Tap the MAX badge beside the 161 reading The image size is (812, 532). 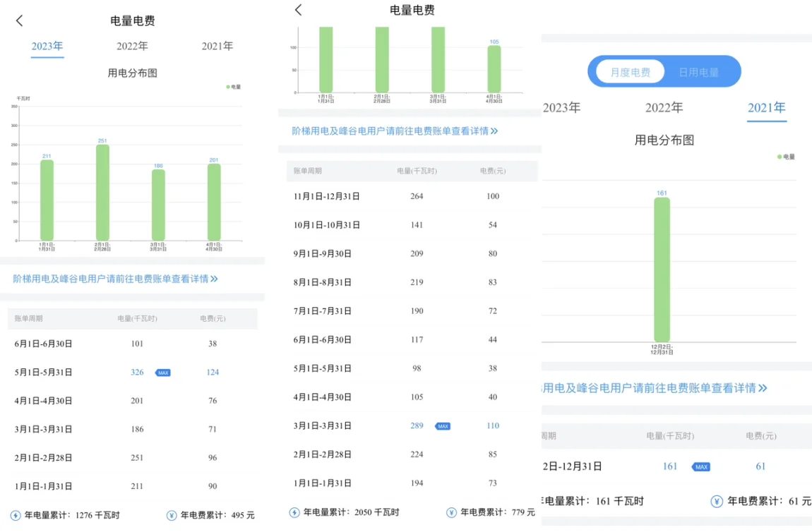pyautogui.click(x=700, y=467)
